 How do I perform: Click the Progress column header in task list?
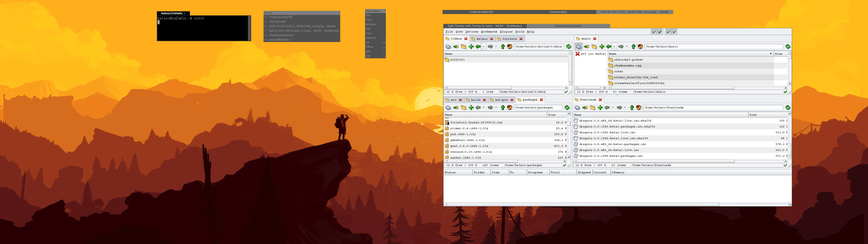click(538, 172)
